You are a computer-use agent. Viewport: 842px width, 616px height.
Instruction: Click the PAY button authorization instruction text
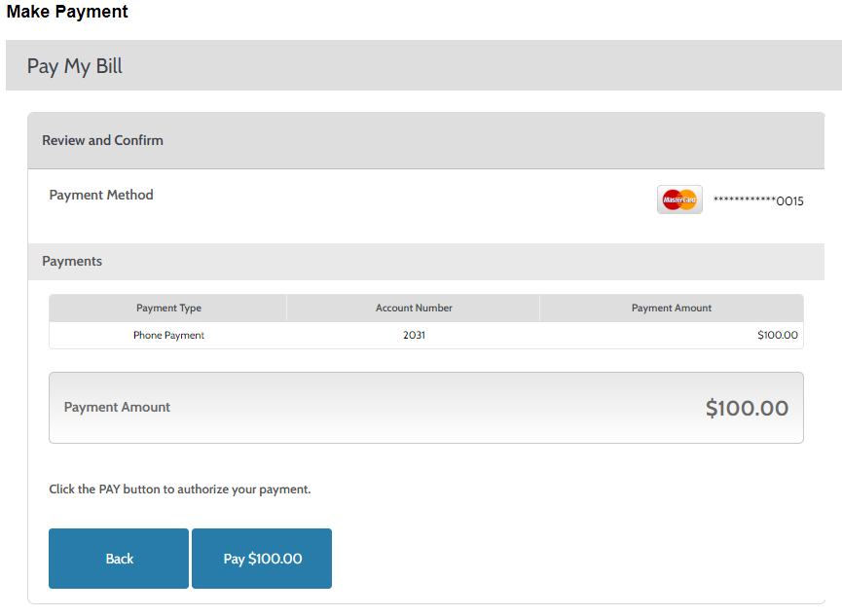[x=180, y=489]
